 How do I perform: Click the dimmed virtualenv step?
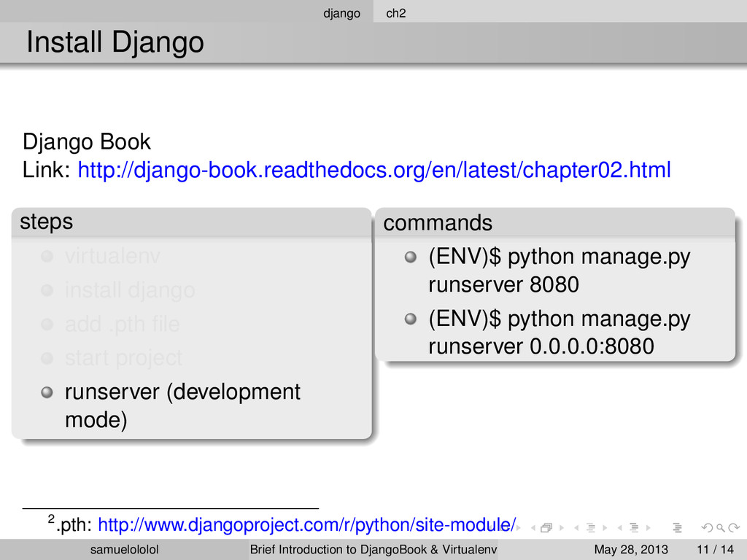click(112, 256)
